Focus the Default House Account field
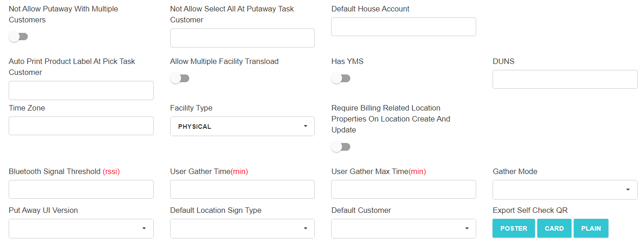This screenshot has height=243, width=644. point(403,27)
